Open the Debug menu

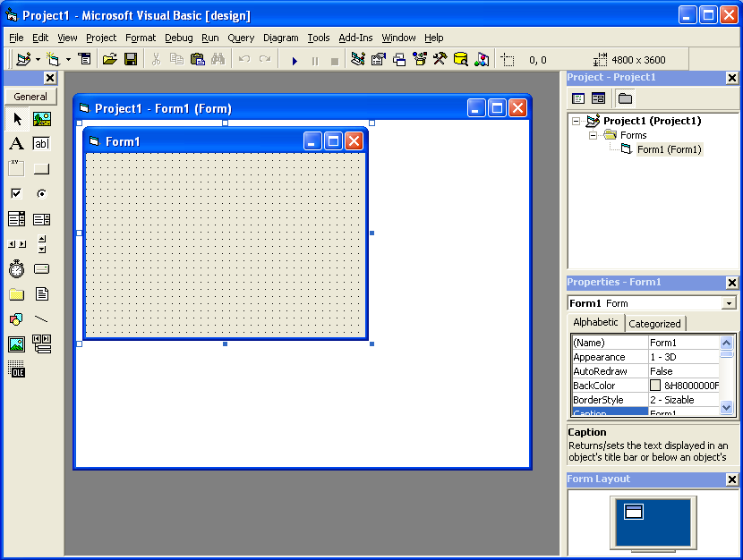pos(179,38)
